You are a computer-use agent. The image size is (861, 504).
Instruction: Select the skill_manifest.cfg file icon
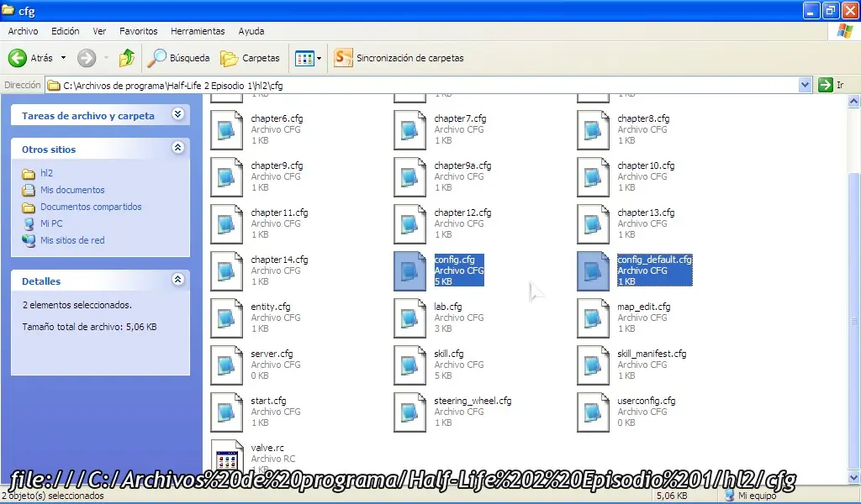[x=593, y=365]
